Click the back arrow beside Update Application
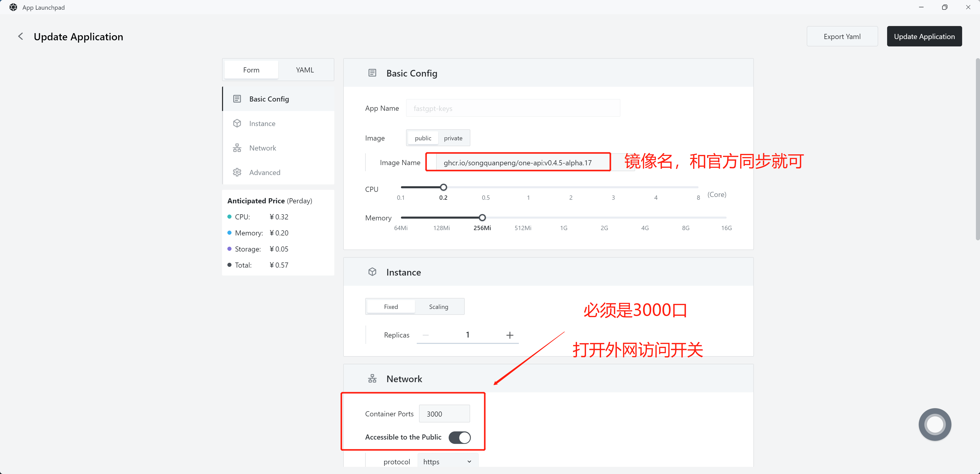Screen dimensions: 980x474 click(x=20, y=36)
